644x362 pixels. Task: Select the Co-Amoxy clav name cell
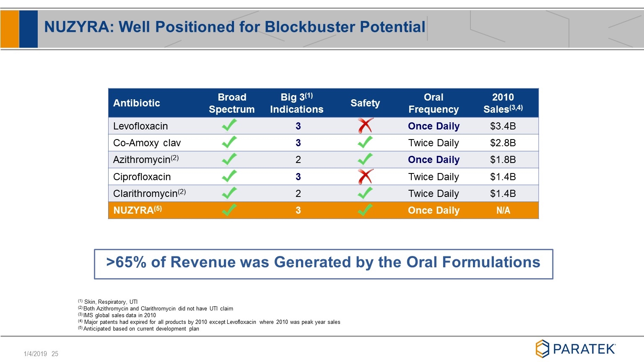[147, 143]
